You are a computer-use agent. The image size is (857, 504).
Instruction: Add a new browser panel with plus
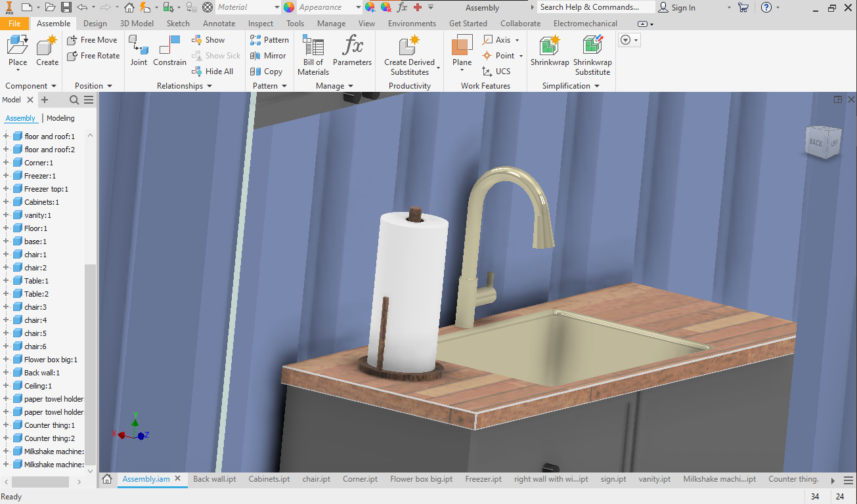point(45,100)
